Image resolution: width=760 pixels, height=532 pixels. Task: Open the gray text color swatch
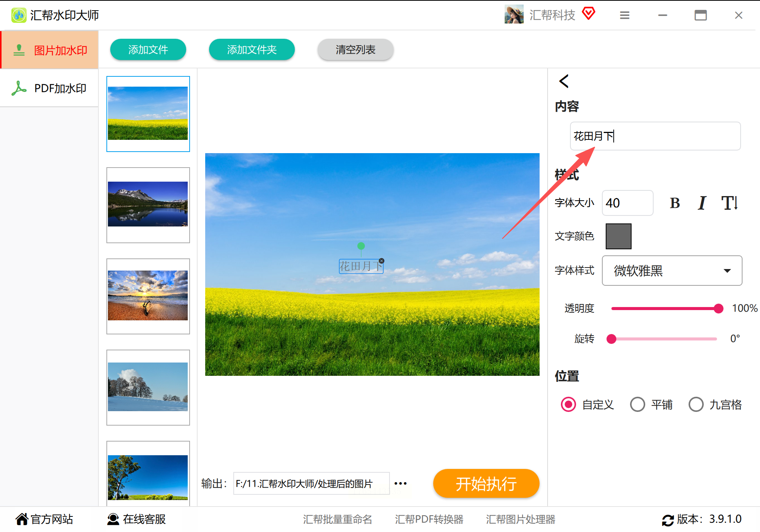tap(618, 236)
